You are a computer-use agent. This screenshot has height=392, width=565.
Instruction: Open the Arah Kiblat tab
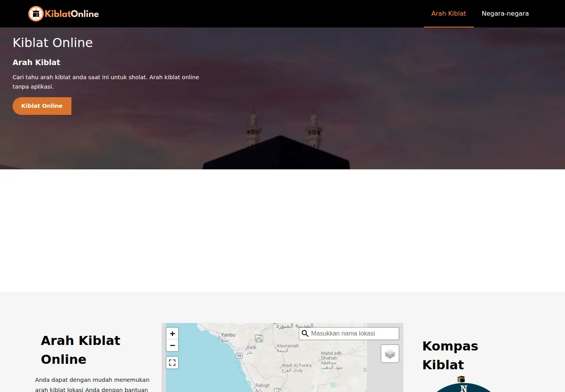click(448, 14)
